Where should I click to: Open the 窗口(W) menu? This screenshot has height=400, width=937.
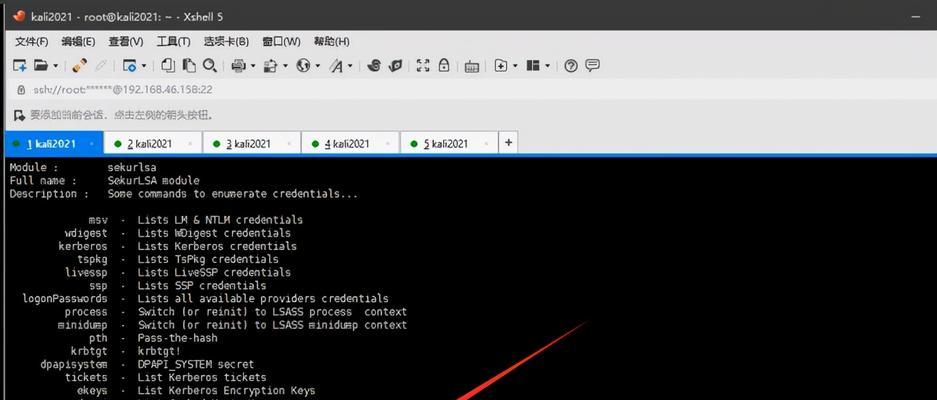281,42
